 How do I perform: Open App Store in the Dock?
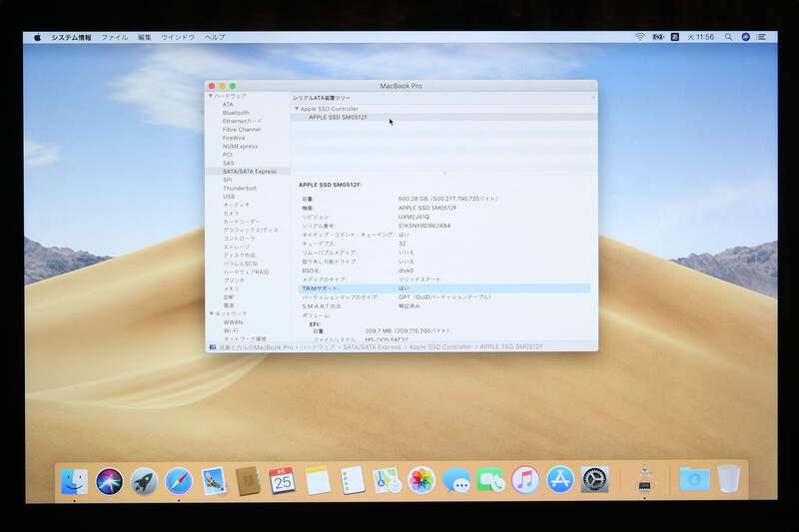click(x=560, y=480)
